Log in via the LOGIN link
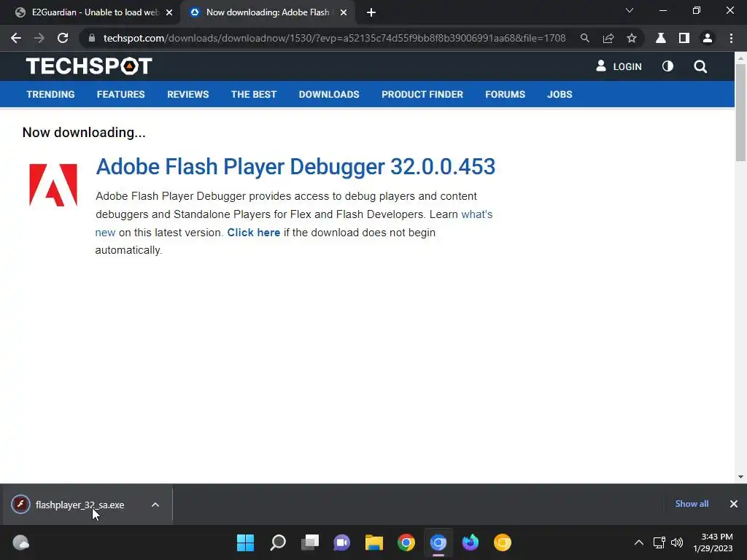 point(619,66)
